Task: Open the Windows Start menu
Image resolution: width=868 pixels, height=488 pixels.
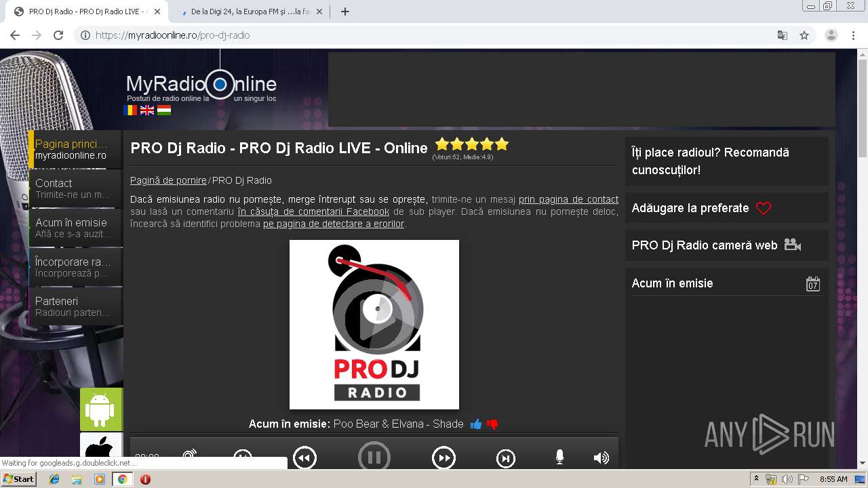Action: (19, 479)
